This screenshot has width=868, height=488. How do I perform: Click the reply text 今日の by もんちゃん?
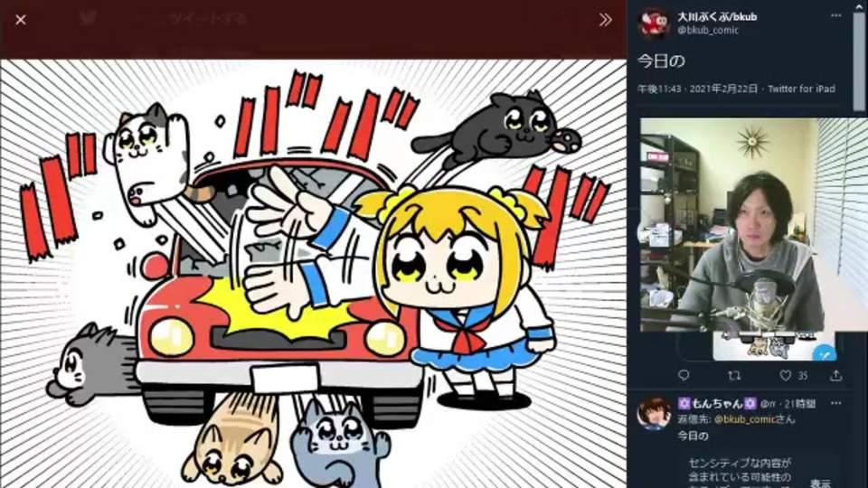pyautogui.click(x=693, y=436)
